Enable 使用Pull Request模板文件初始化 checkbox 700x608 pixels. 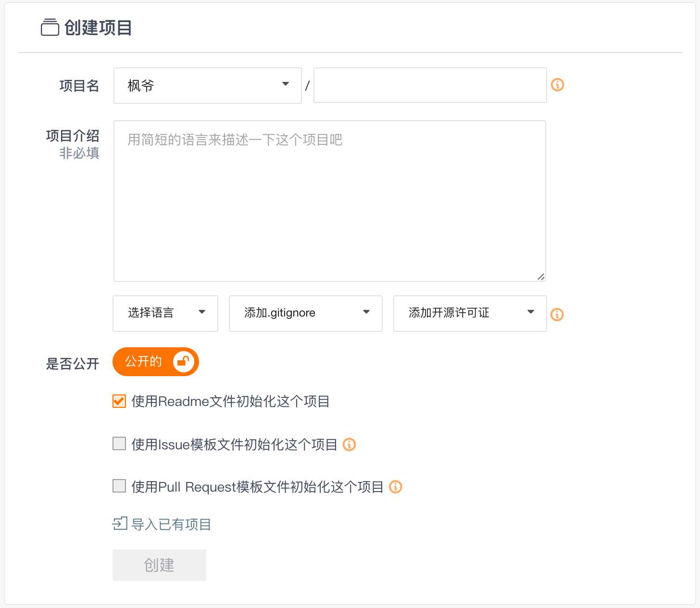(119, 486)
